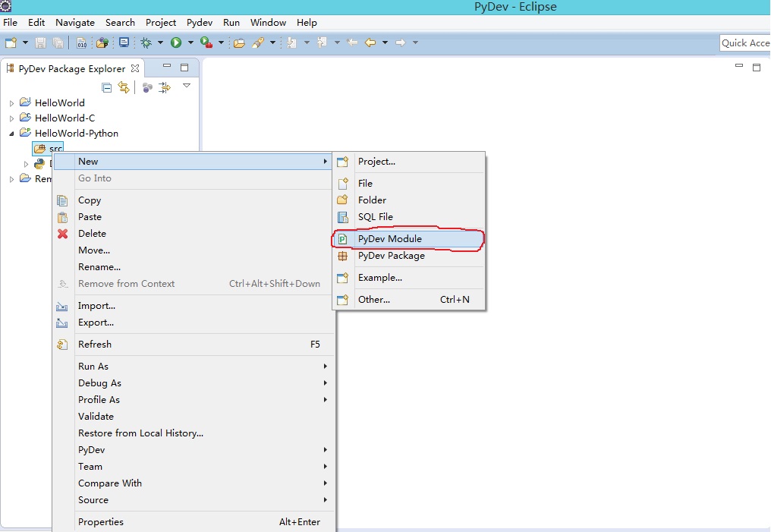Click the green Run button
This screenshot has width=771, height=532.
click(176, 42)
